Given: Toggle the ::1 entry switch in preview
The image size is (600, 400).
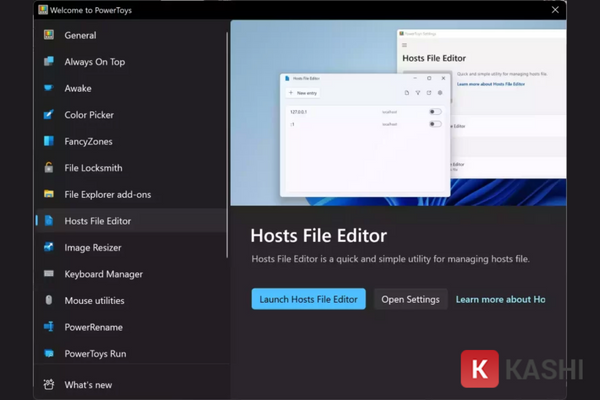Looking at the screenshot, I should point(435,124).
